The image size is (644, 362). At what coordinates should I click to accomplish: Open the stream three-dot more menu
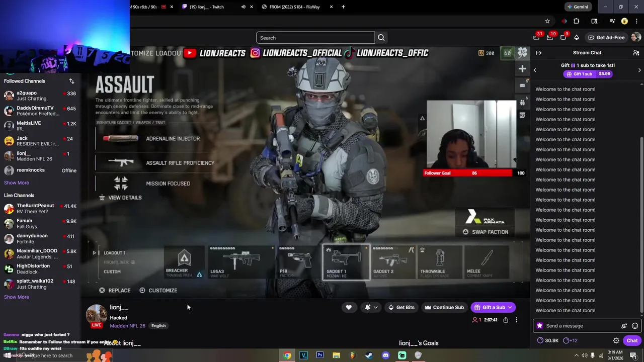516,320
